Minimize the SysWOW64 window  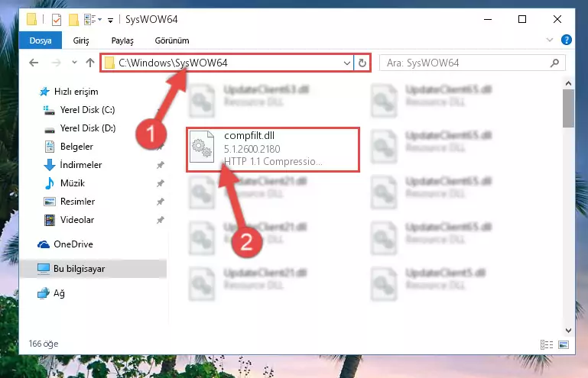pos(488,20)
